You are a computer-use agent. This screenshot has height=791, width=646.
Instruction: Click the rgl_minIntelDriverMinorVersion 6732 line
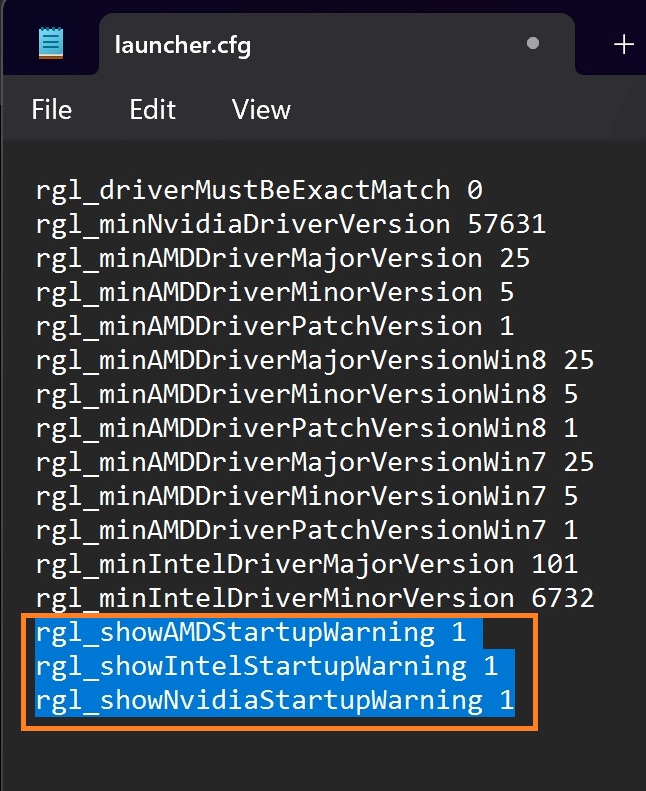tap(314, 598)
